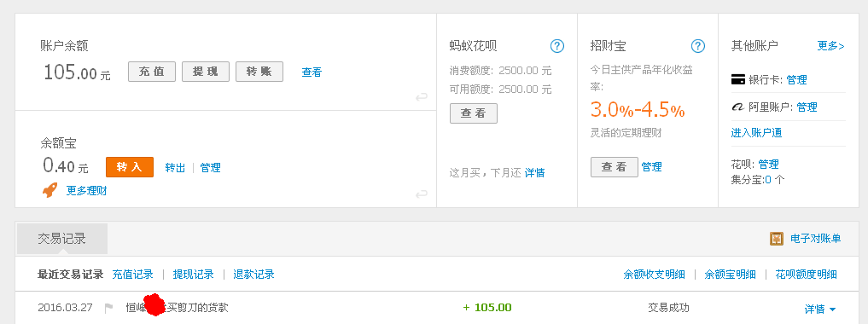Click the Alibaba account logo icon

click(x=738, y=107)
